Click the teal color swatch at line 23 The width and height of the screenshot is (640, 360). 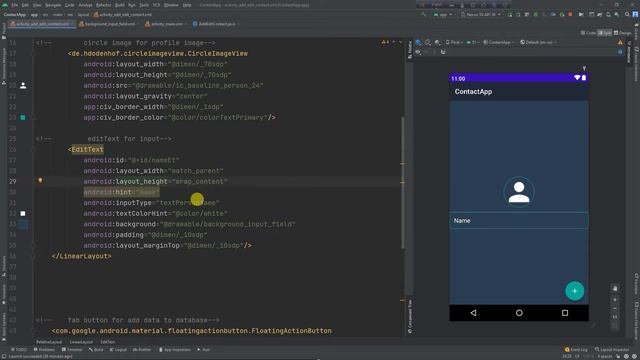coord(23,118)
